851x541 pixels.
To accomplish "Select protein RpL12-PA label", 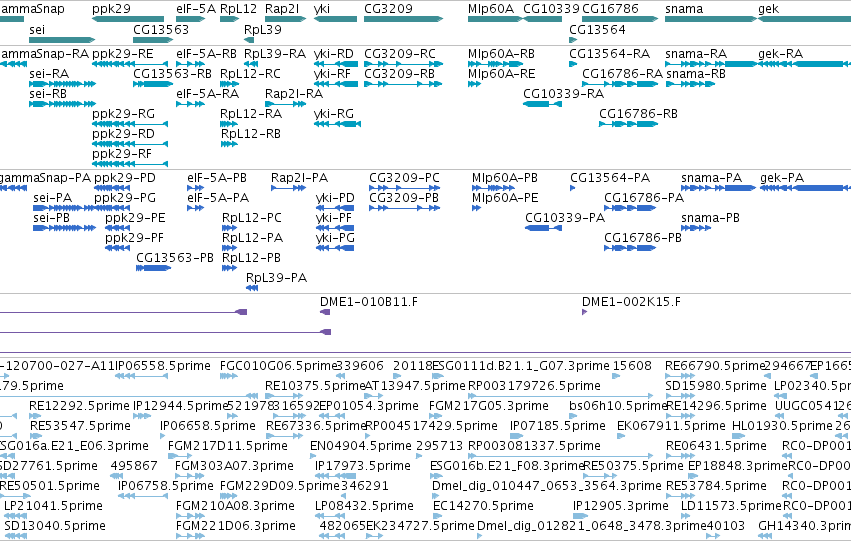I will pyautogui.click(x=252, y=238).
